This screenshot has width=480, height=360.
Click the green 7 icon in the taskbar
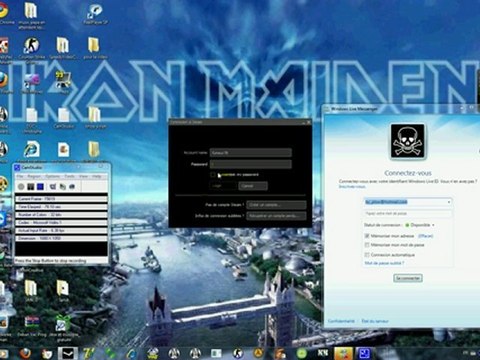[89, 353]
